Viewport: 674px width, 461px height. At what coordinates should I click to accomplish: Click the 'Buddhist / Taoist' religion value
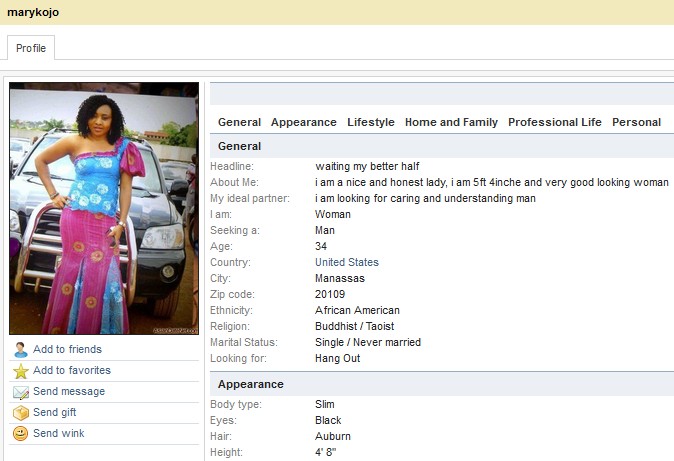(x=355, y=326)
